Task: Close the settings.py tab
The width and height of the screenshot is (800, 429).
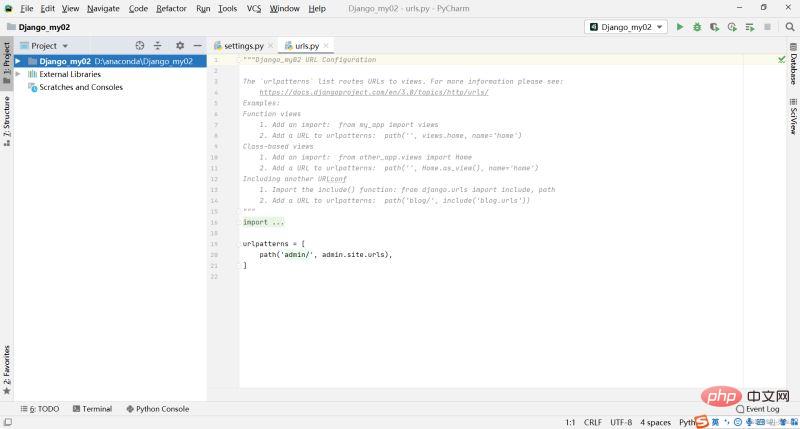Action: coord(271,46)
